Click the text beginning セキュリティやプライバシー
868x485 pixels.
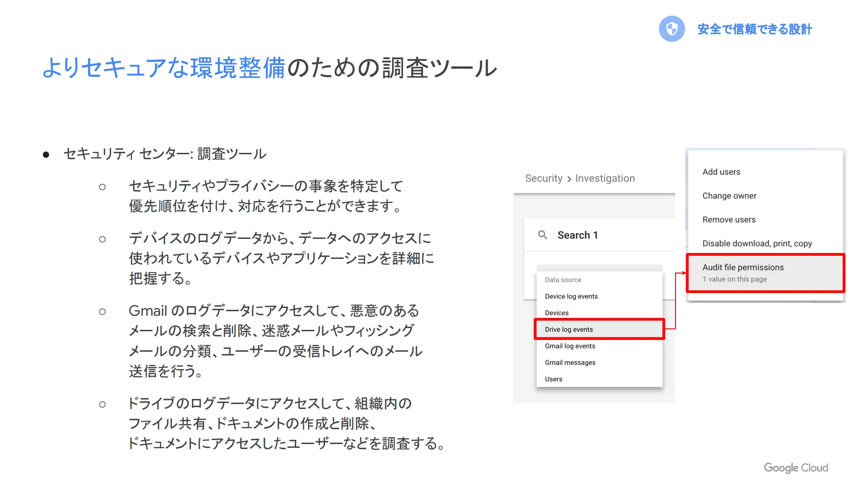point(266,196)
